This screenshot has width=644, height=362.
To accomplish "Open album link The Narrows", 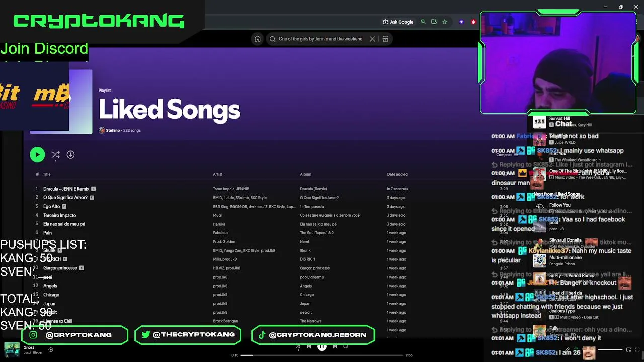I will (310, 321).
